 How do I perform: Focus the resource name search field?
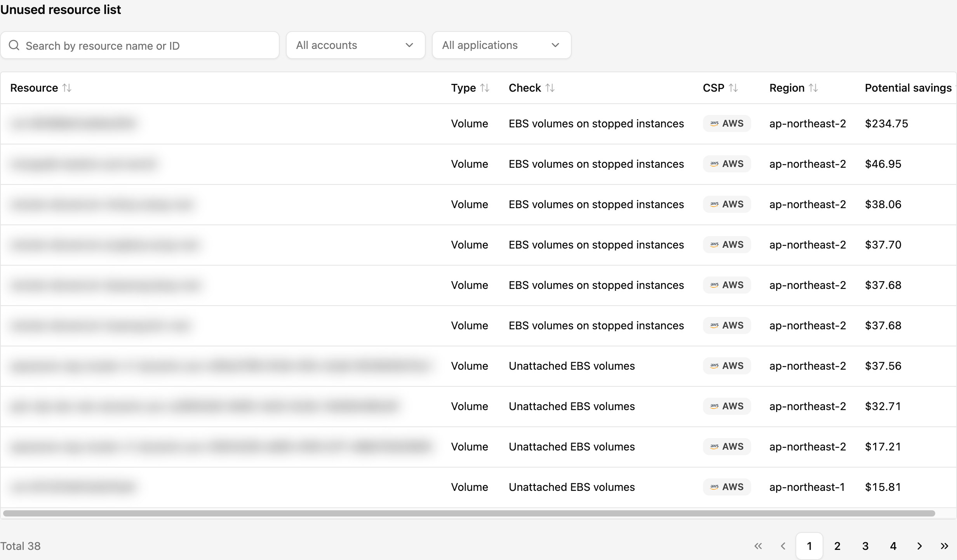pyautogui.click(x=140, y=45)
